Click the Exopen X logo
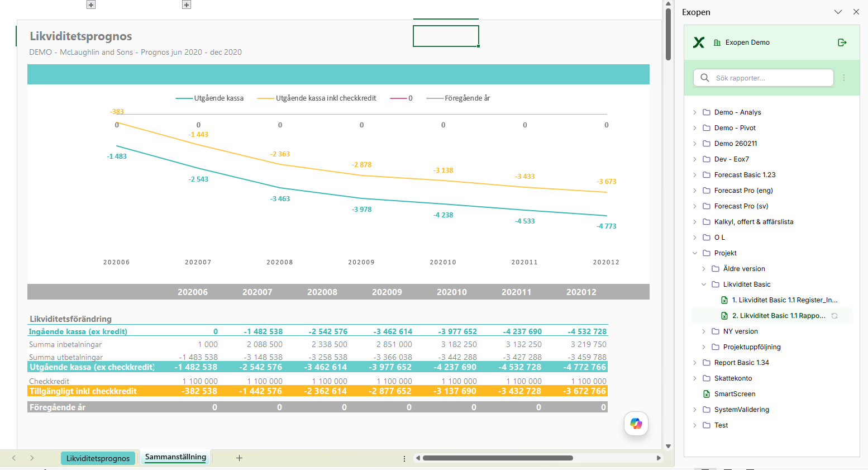Image resolution: width=868 pixels, height=470 pixels. (x=699, y=42)
